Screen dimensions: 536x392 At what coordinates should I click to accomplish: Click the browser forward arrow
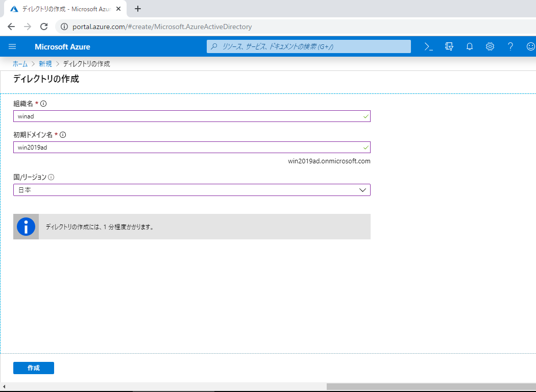(28, 27)
